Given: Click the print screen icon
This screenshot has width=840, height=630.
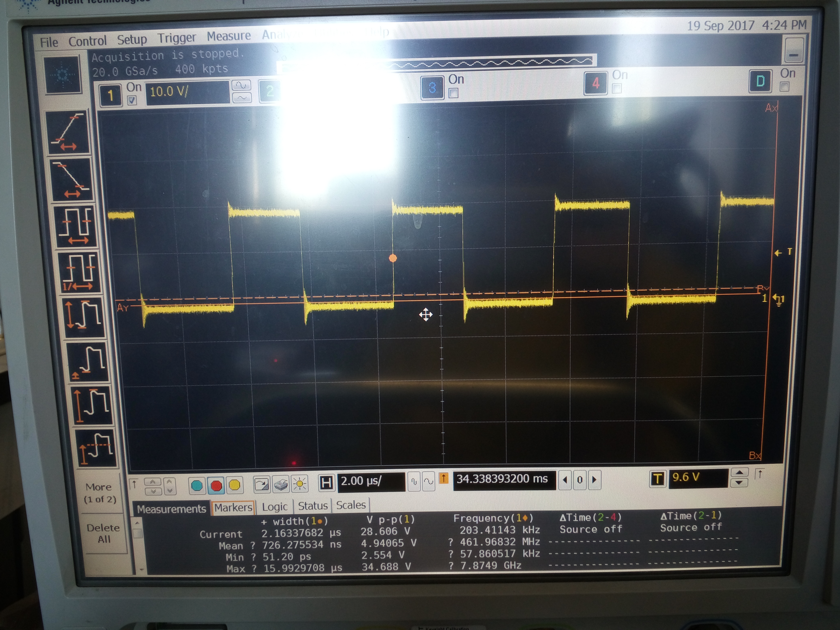Looking at the screenshot, I should 281,485.
